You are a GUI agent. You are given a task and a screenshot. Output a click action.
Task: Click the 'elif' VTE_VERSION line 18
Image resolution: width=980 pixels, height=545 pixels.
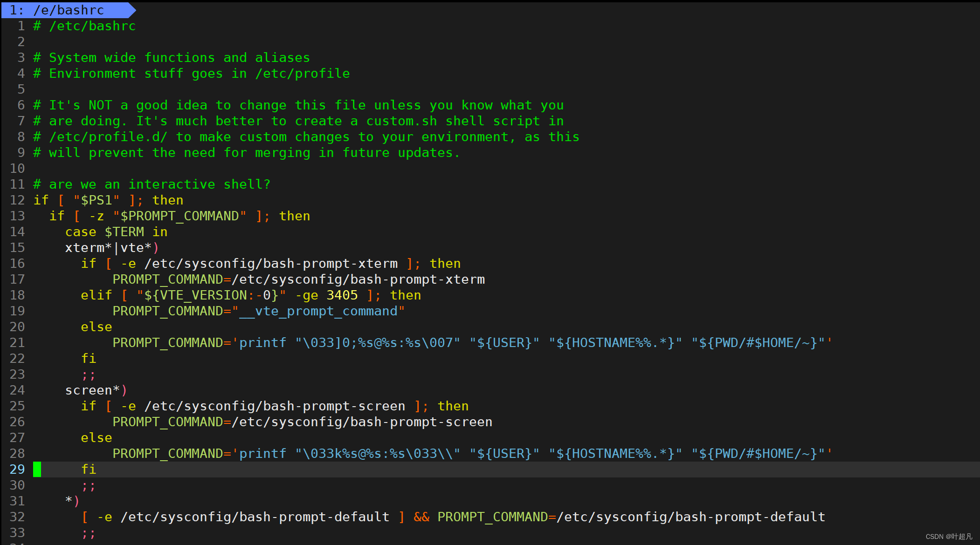(251, 295)
